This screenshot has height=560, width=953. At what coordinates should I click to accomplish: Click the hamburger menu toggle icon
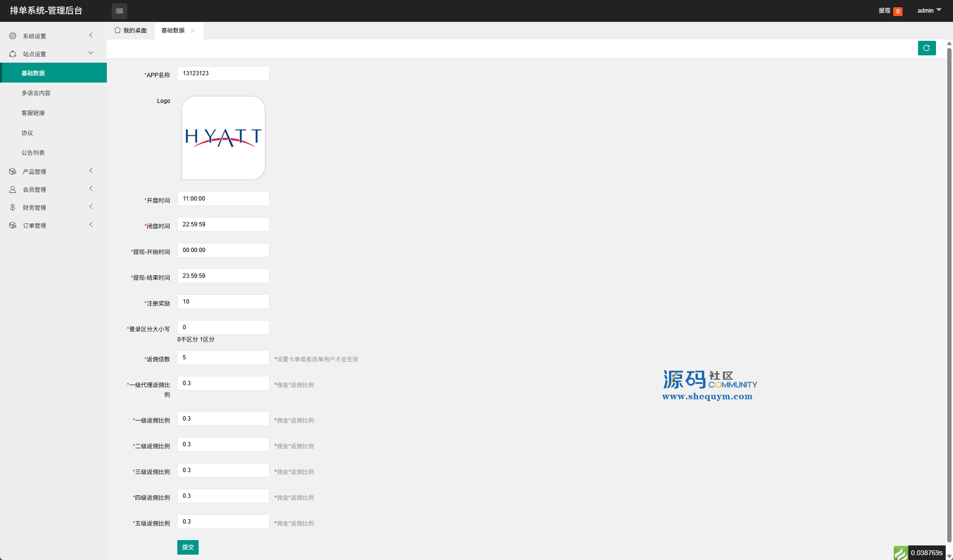tap(119, 11)
